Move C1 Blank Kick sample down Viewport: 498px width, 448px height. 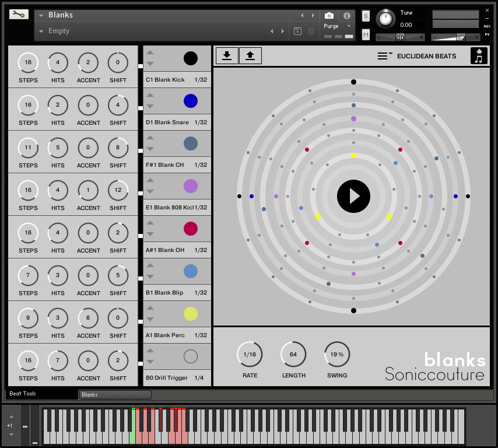point(150,64)
